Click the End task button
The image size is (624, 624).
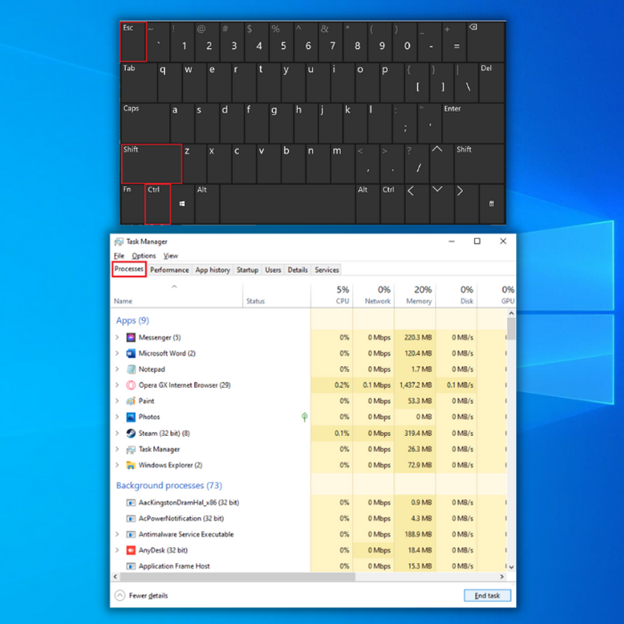pos(487,596)
